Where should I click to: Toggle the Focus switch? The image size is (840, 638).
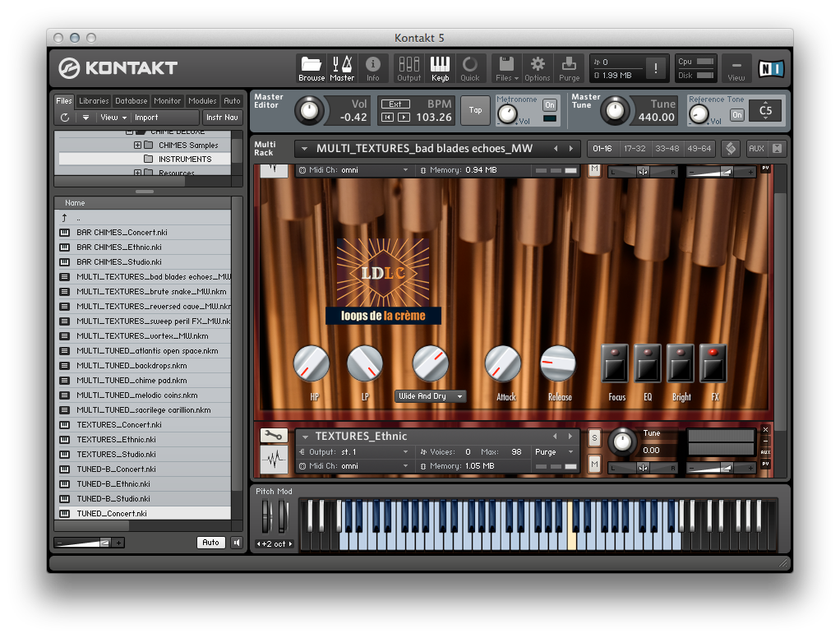[615, 363]
